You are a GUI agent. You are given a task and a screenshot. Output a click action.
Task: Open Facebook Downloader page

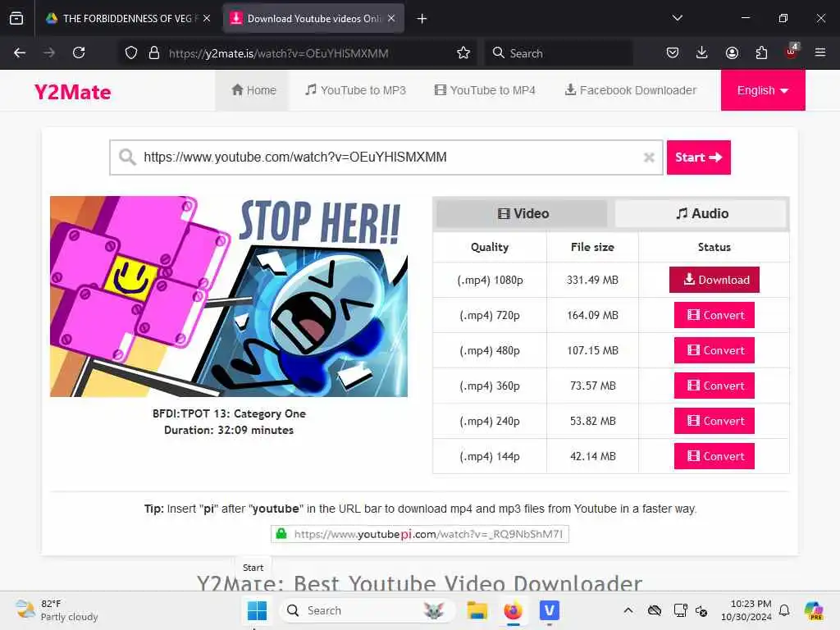[x=631, y=90]
